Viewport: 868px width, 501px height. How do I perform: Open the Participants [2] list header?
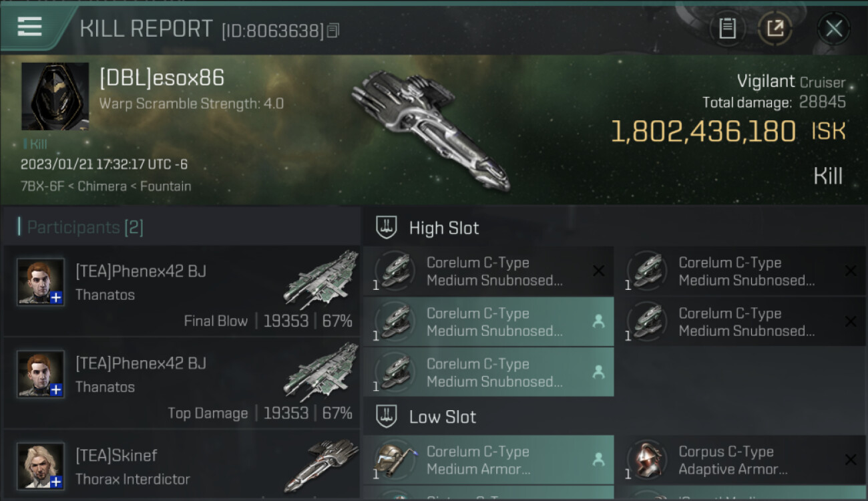85,227
